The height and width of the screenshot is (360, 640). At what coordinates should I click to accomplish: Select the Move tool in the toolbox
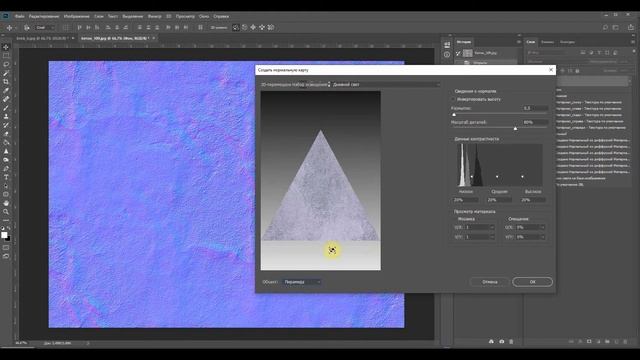point(6,47)
